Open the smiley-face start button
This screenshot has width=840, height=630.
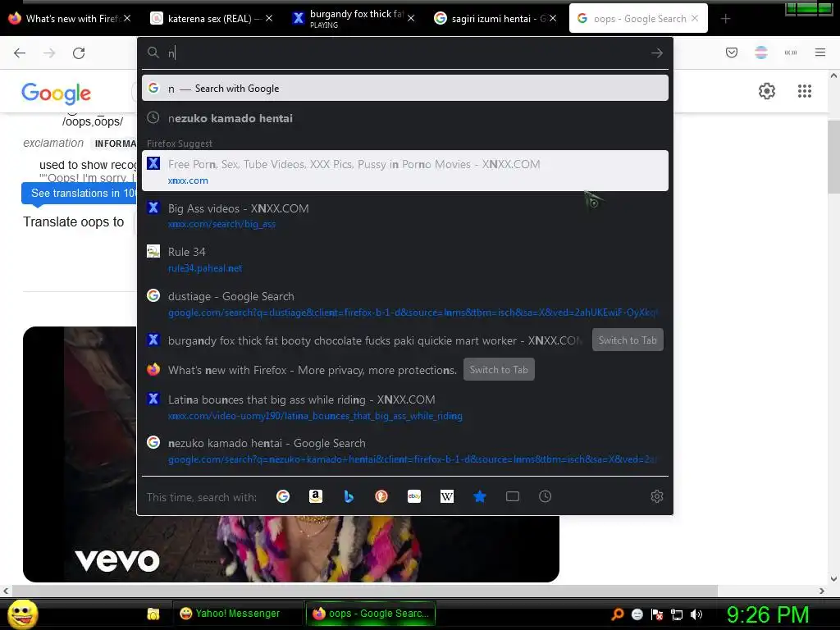coord(22,614)
